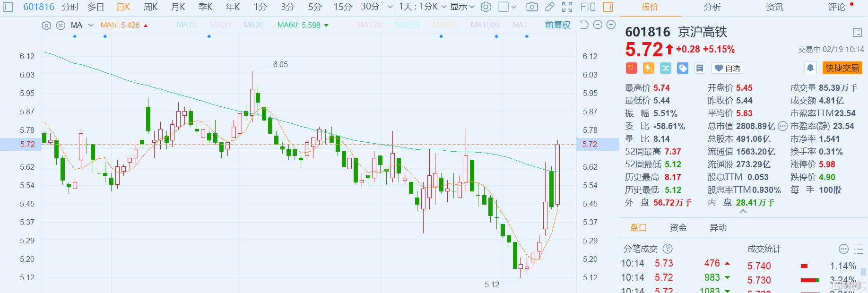
Task: Remove the MA indicator with X icon
Action: (61, 26)
